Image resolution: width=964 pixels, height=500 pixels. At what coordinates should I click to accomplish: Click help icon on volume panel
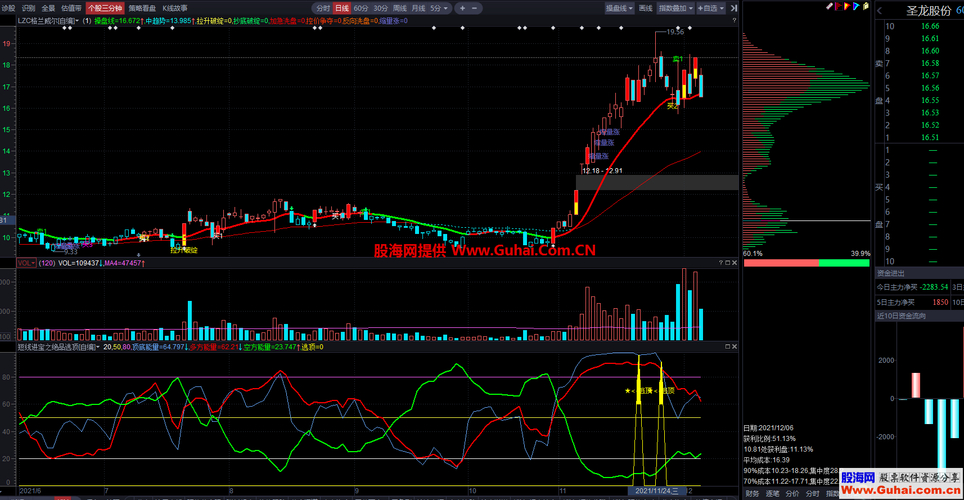(721, 263)
